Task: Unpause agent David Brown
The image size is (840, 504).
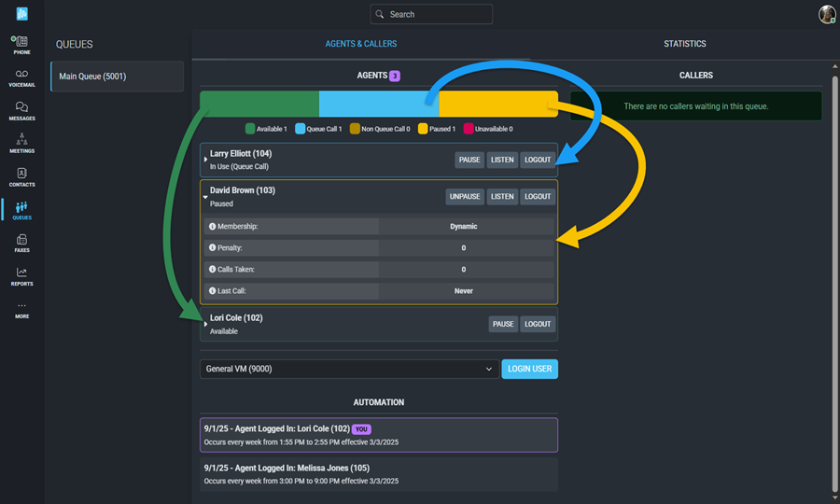Action: pyautogui.click(x=464, y=197)
